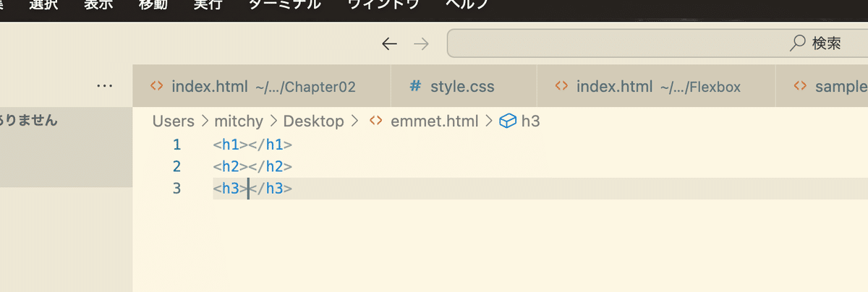Switch to index.html Flexbox tab

click(x=656, y=87)
